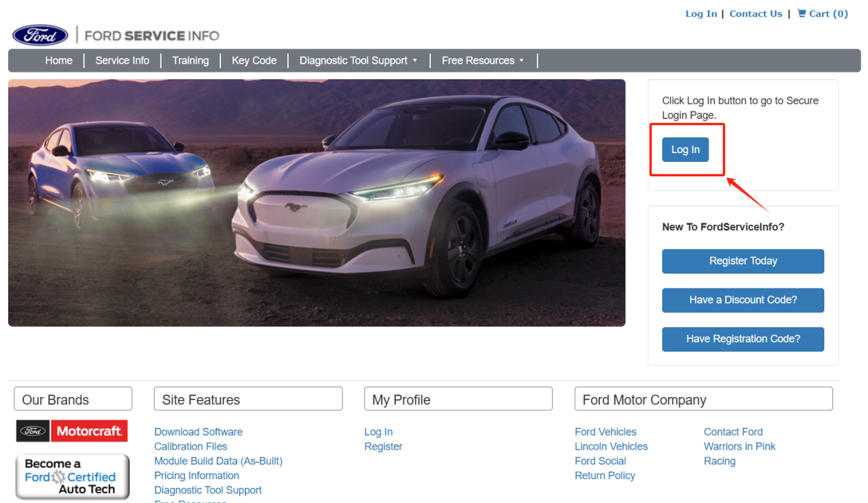
Task: Click the Download Software link
Action: coord(198,432)
